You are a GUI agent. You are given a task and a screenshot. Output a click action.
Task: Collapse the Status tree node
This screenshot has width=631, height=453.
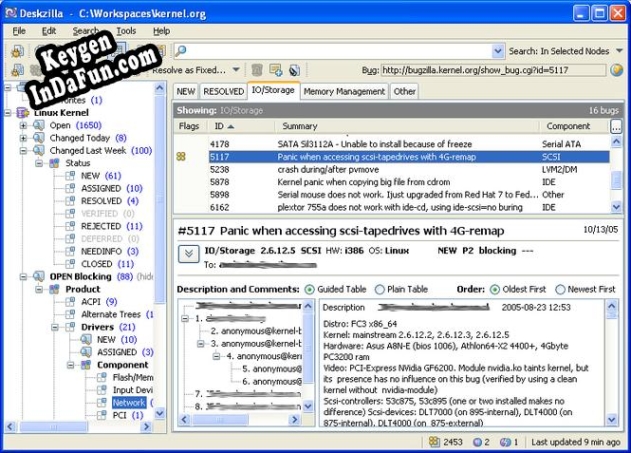pos(39,163)
